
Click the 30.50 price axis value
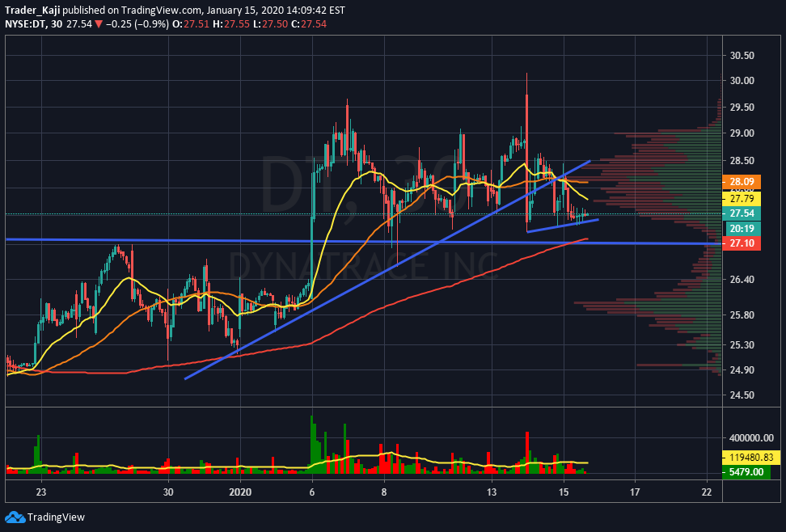[742, 56]
